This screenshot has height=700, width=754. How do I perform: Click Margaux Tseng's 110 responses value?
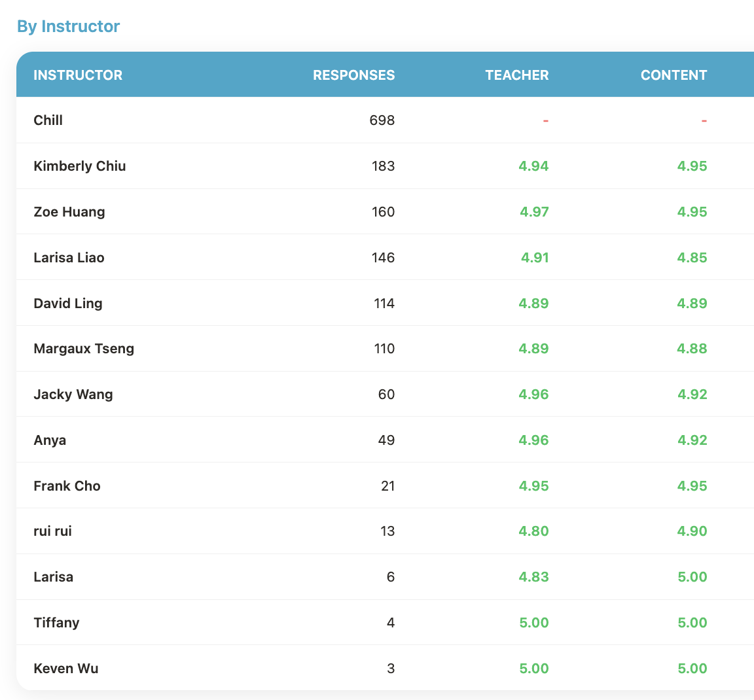point(384,349)
